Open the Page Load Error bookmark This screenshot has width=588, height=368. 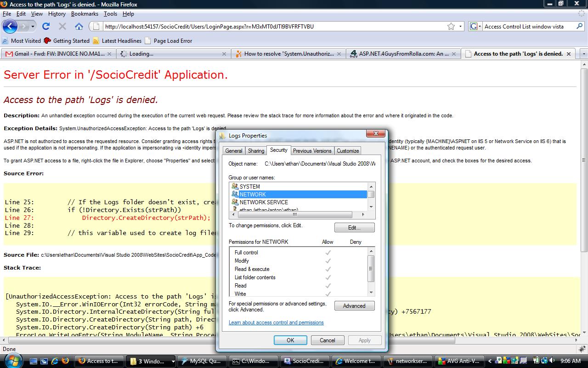[x=169, y=40]
